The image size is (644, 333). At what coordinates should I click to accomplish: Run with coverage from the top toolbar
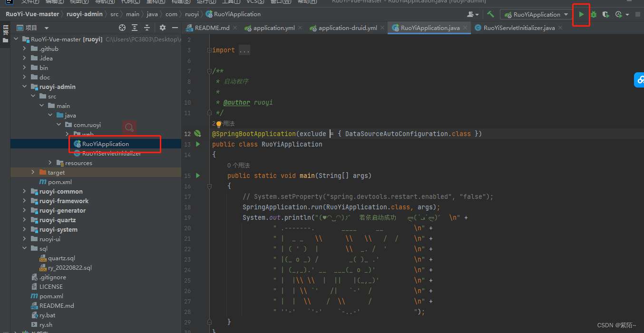click(x=605, y=15)
